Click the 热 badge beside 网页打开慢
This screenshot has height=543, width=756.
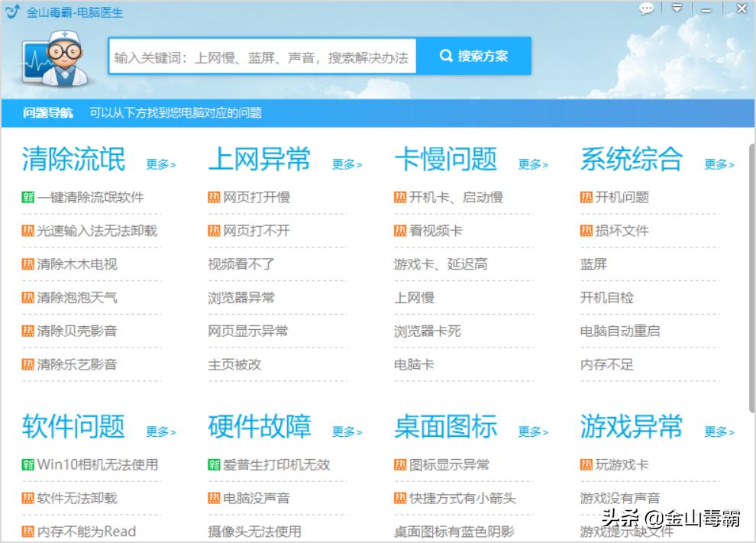pyautogui.click(x=214, y=197)
